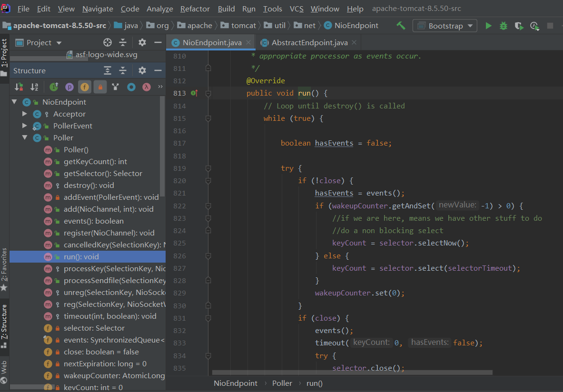
Task: Expand all in the Structure panel
Action: 108,70
